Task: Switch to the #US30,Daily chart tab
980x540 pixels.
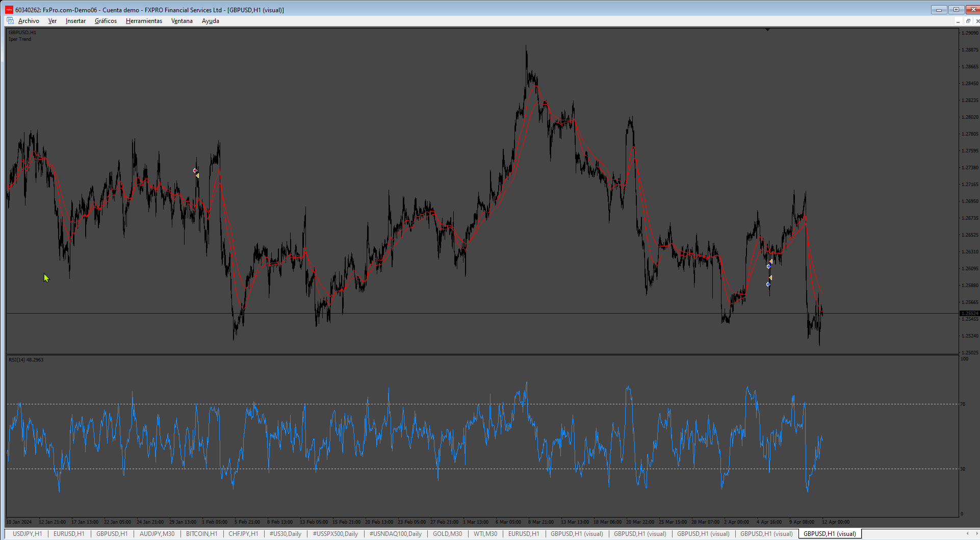Action: click(286, 534)
